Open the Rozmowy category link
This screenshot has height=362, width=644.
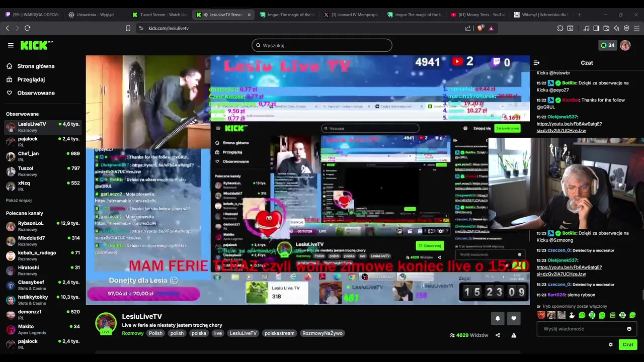[133, 333]
